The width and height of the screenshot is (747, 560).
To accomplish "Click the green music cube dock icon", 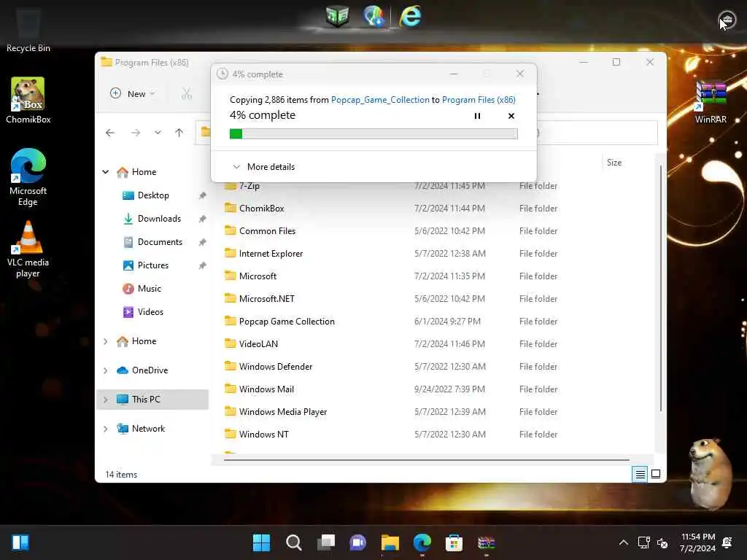I will point(337,16).
